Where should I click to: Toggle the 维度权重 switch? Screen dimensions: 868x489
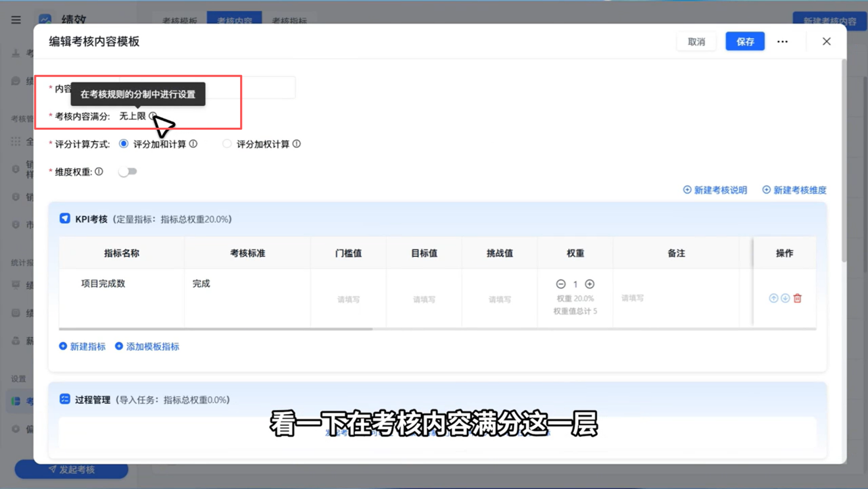(128, 172)
